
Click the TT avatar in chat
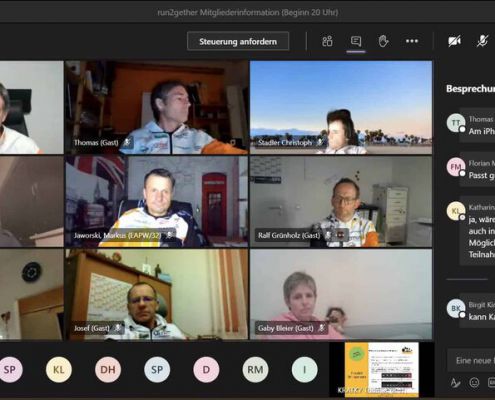point(456,123)
